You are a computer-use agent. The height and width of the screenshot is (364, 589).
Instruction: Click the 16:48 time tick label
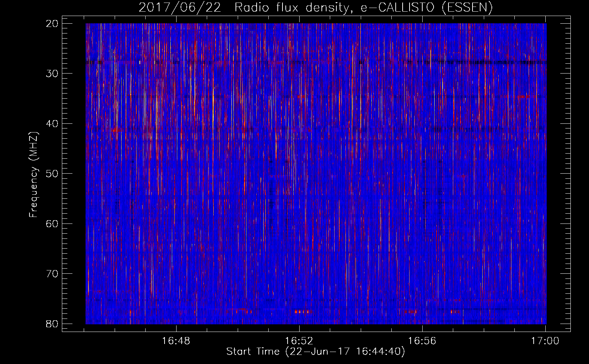pos(176,341)
